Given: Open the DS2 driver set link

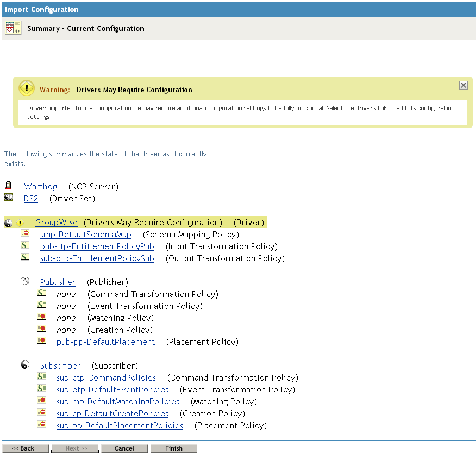Looking at the screenshot, I should [31, 199].
